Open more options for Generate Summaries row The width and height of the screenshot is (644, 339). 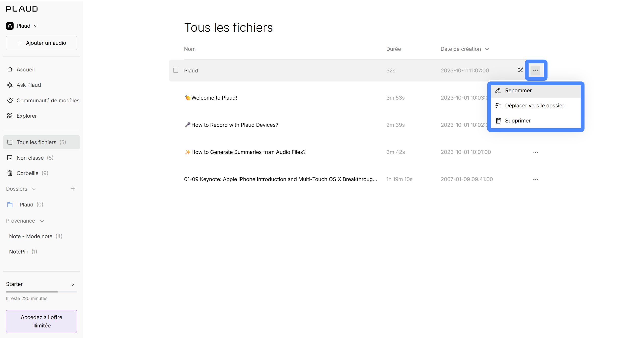(x=536, y=152)
